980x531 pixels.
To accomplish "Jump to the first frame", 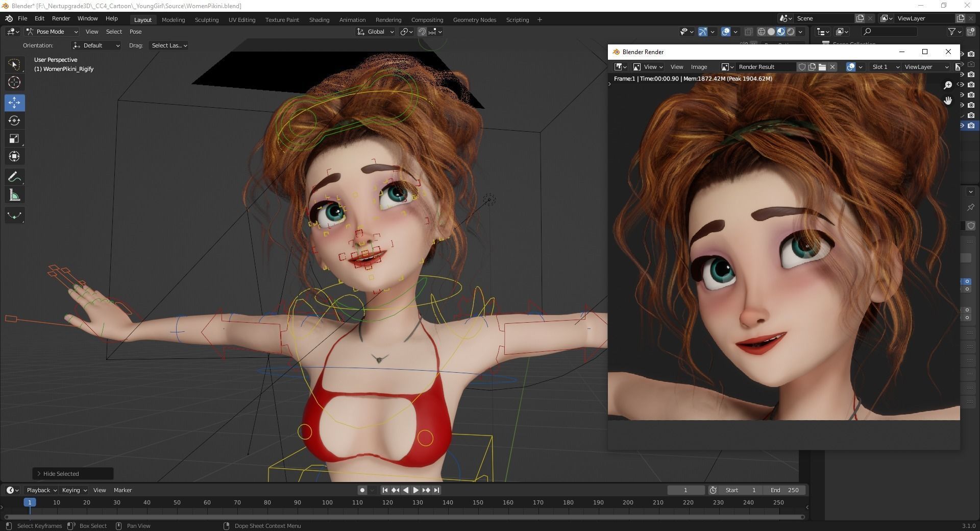I will [385, 490].
